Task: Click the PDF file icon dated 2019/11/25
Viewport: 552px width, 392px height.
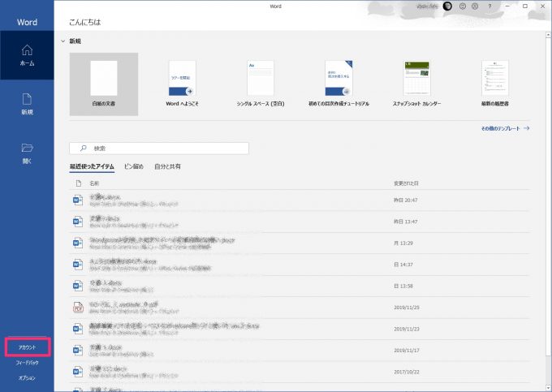Action: [x=78, y=308]
